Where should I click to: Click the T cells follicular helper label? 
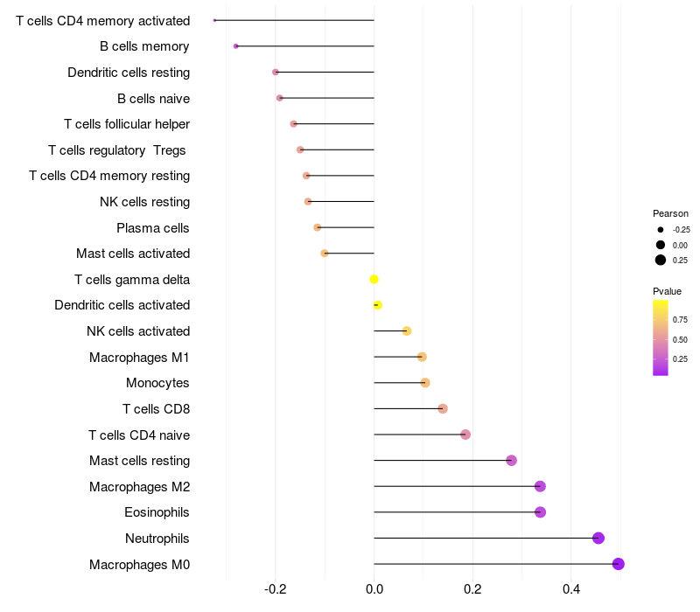tap(127, 124)
